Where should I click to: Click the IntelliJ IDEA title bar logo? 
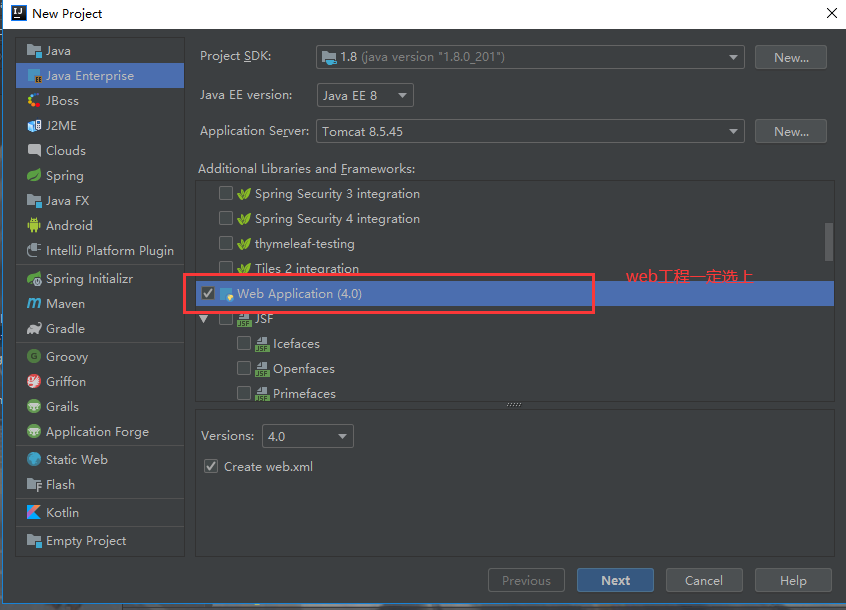pos(19,13)
